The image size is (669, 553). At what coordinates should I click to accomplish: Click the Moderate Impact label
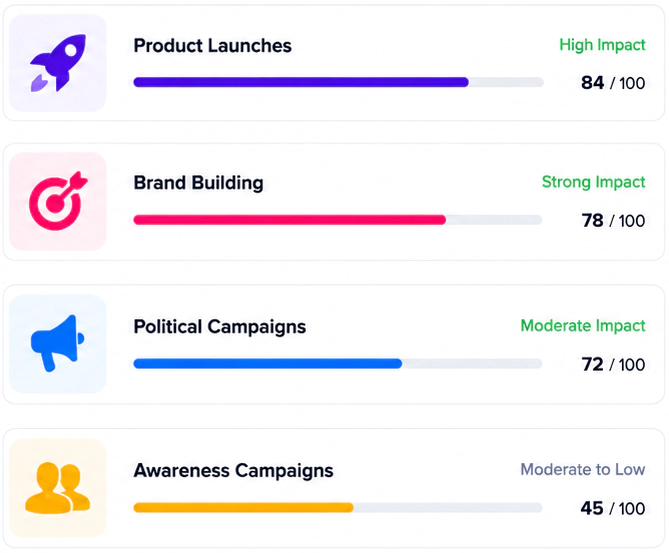583,326
